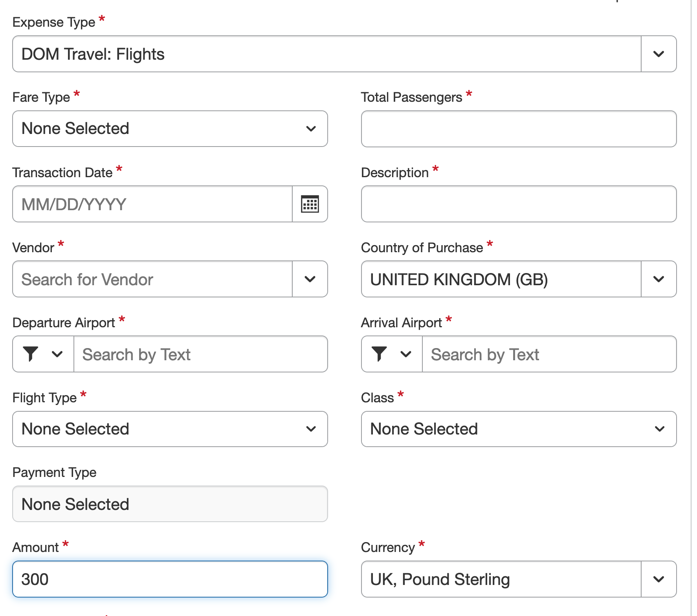Open the Country of Purchase dropdown arrow
The height and width of the screenshot is (616, 697).
tap(658, 279)
